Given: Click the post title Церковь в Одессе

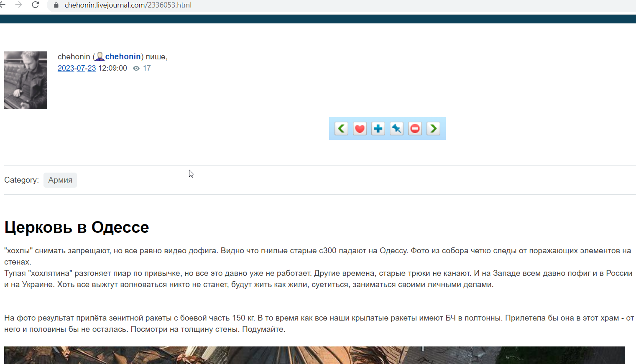Looking at the screenshot, I should (77, 227).
